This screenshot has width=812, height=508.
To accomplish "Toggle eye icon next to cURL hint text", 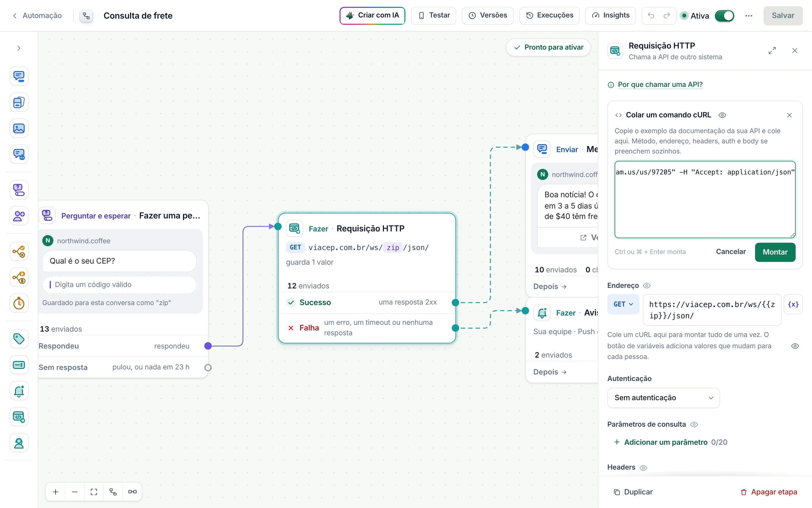I will pyautogui.click(x=795, y=346).
